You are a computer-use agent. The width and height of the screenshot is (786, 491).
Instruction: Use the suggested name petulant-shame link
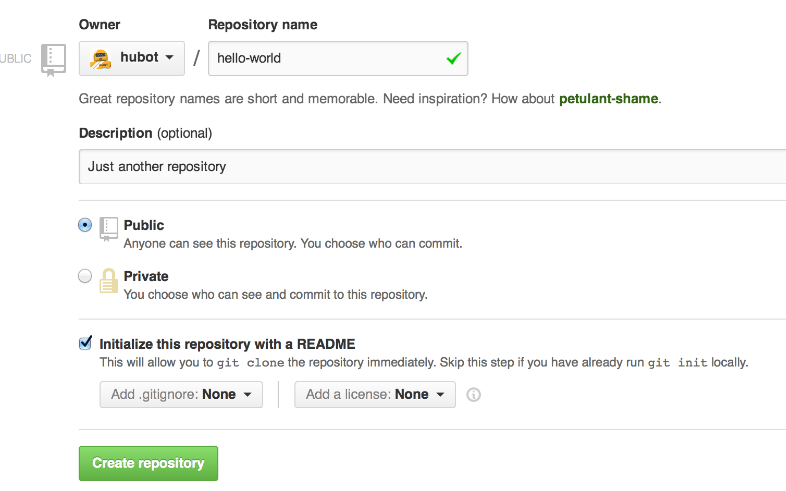608,99
